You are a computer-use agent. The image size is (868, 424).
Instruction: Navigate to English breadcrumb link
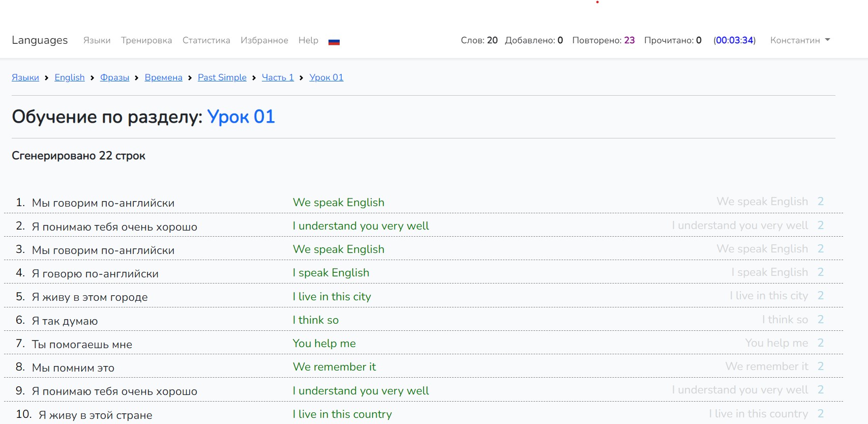point(70,77)
